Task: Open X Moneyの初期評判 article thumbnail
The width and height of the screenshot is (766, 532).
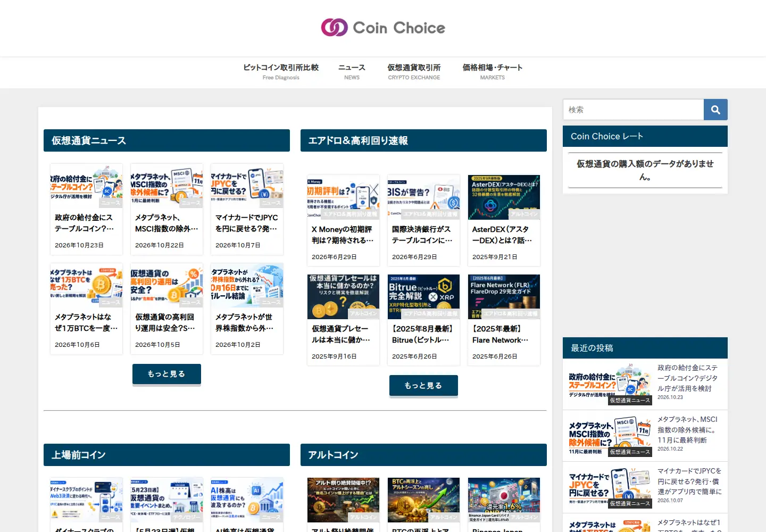Action: pyautogui.click(x=344, y=197)
